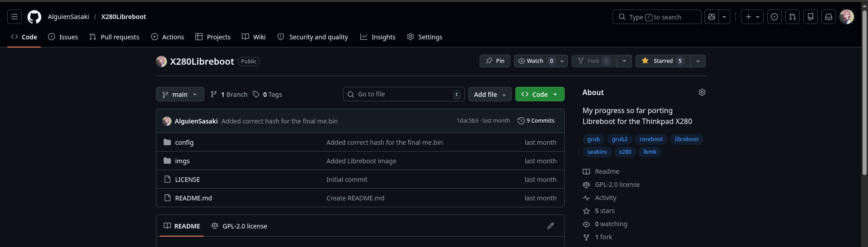Switch to the Pull requests tab
Screen dimensions: 868x247
pos(114,37)
